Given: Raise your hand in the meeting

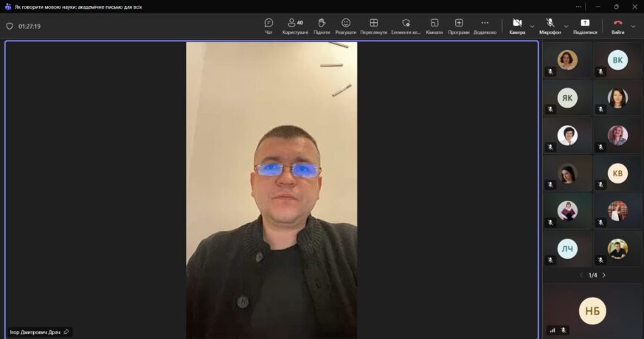Looking at the screenshot, I should tap(322, 26).
